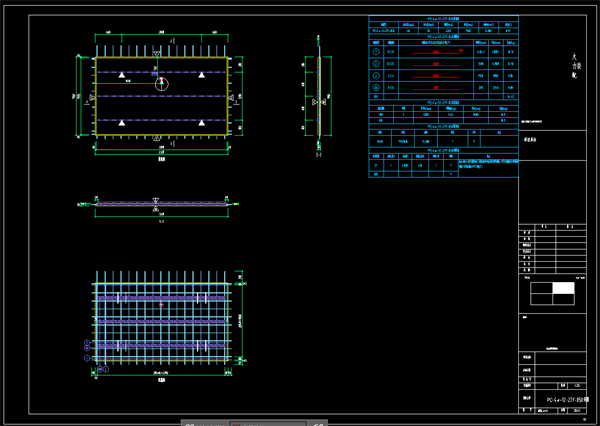Click the caption text below the rebar layout view
This screenshot has width=600, height=426.
(x=161, y=380)
